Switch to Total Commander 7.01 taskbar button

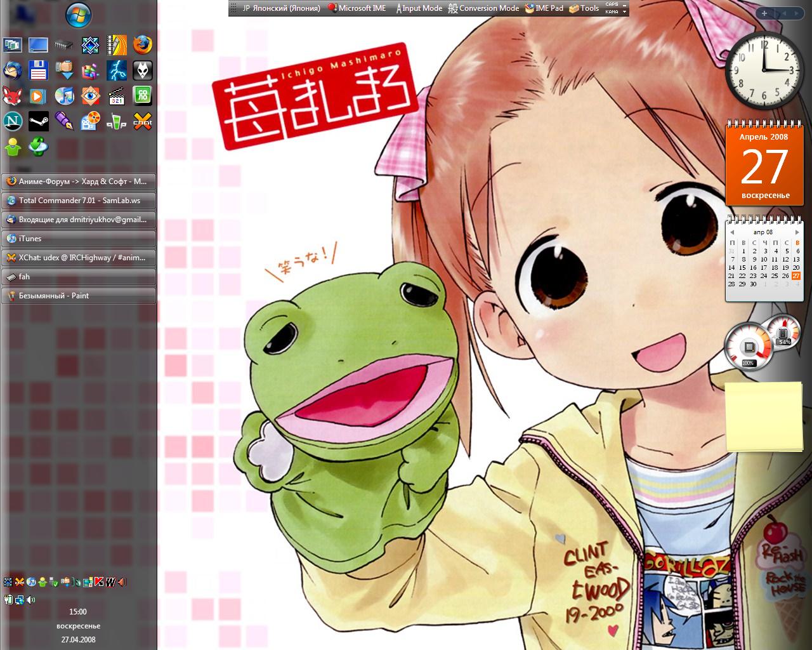click(79, 201)
